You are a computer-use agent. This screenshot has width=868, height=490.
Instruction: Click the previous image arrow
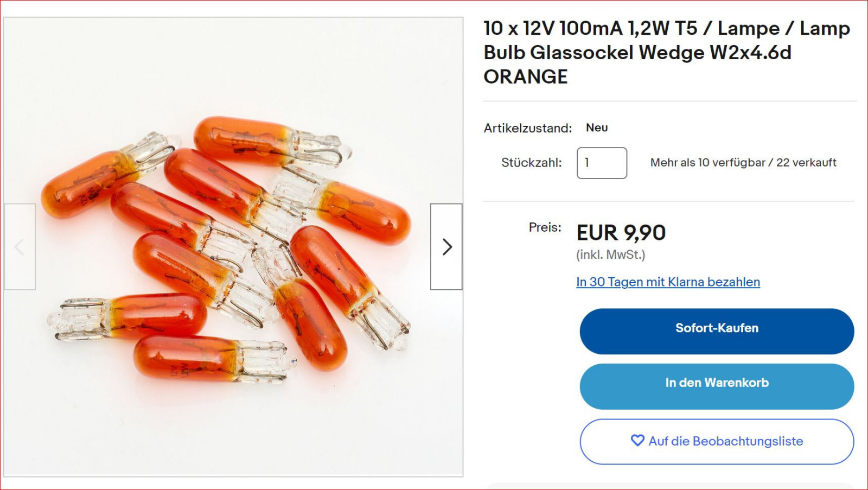click(x=20, y=247)
